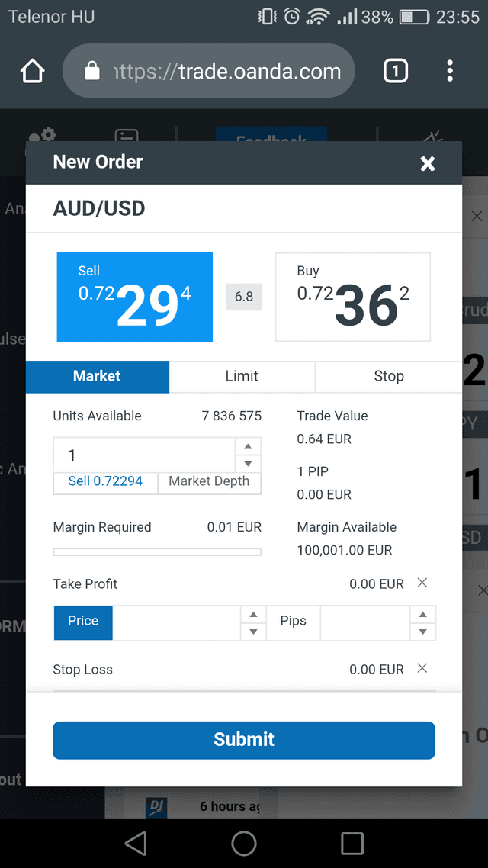Tap the padlock icon in the address bar
This screenshot has width=488, height=868.
pos(91,70)
